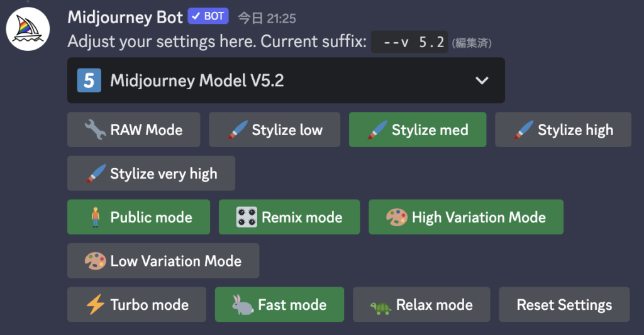Screen dimensions: 644x335
Task: Toggle Stylize med
Action: 418,129
